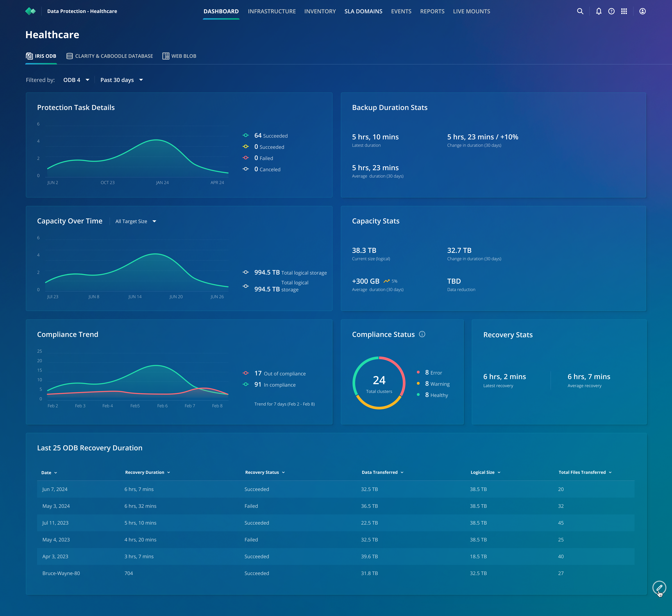Viewport: 672px width, 616px height.
Task: Select the Apr 3, 2023 table row
Action: (x=336, y=556)
